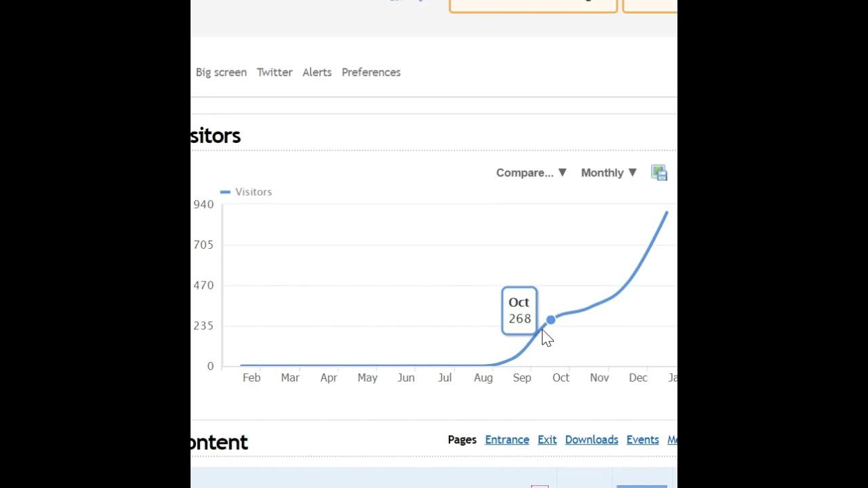Open Preferences from the menu

pos(371,73)
